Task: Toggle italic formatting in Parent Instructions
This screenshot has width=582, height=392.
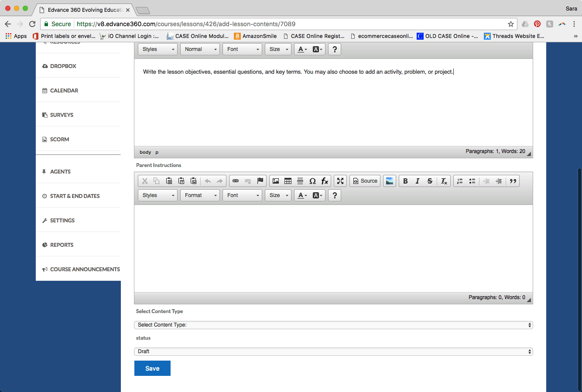Action: click(x=418, y=181)
